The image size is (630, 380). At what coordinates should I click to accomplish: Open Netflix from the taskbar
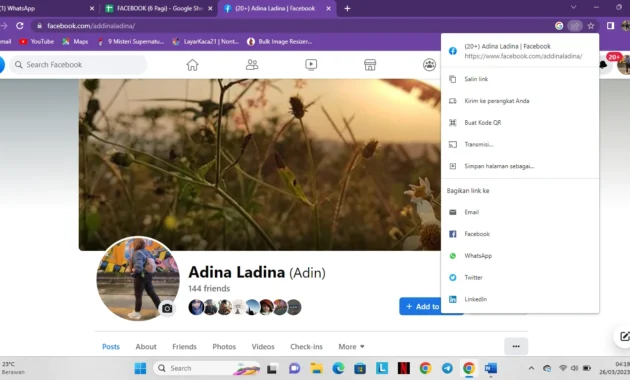pos(403,368)
